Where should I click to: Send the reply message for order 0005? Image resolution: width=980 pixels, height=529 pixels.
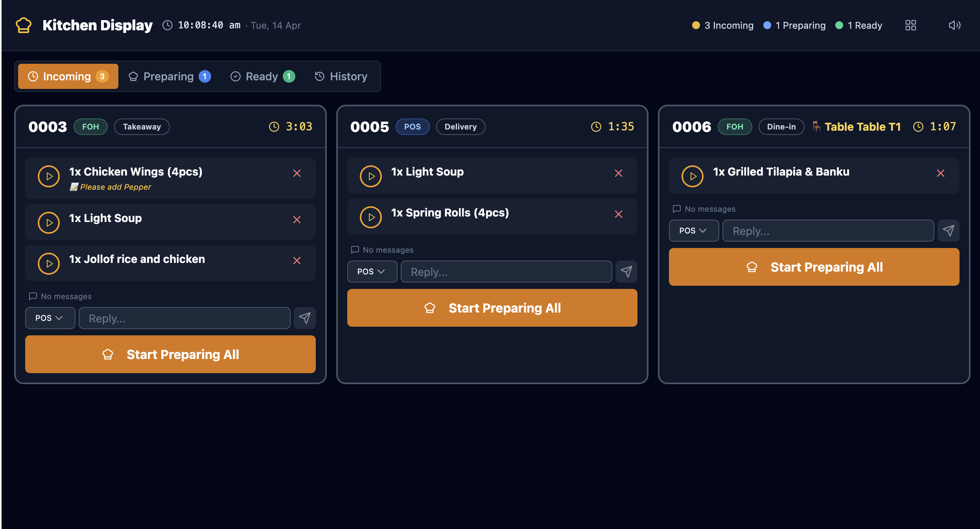626,272
